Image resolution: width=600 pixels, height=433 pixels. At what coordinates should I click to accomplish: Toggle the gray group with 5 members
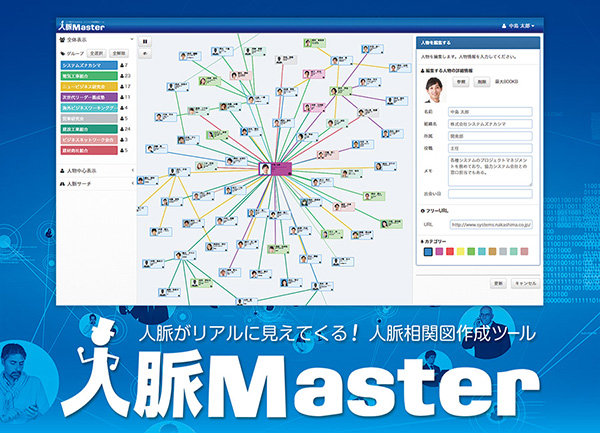tap(89, 119)
